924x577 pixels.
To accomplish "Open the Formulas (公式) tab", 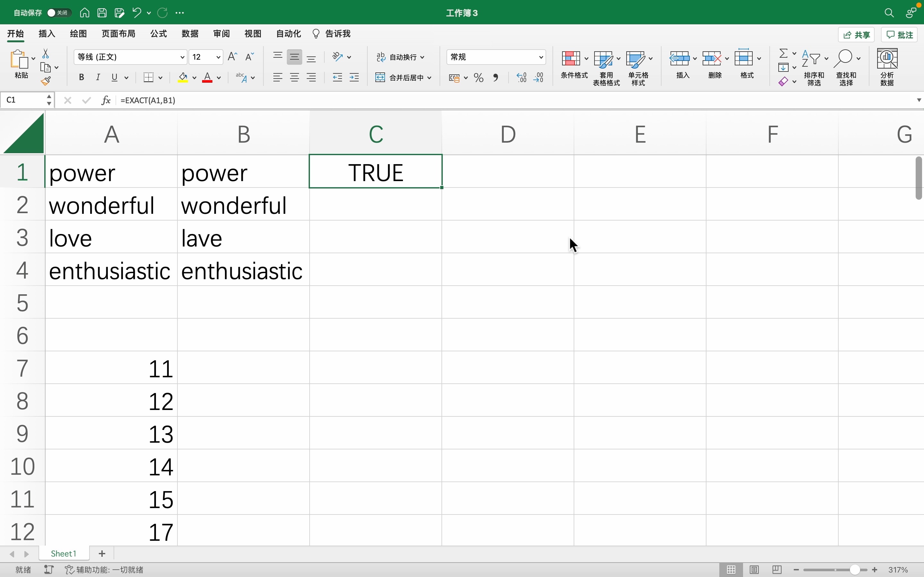I will pyautogui.click(x=158, y=34).
